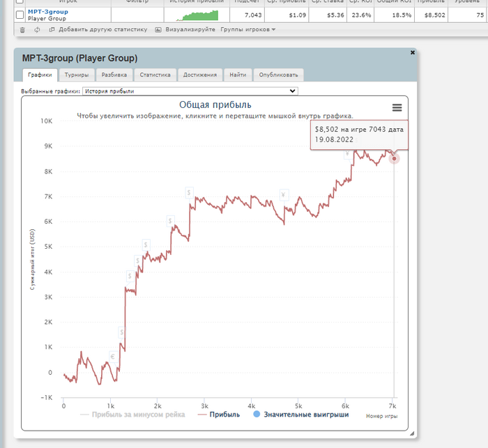Click the 7,043 count cell
The image size is (488, 448).
tap(247, 15)
